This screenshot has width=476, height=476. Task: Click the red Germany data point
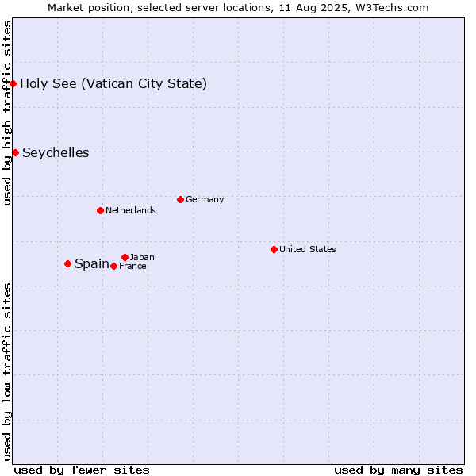coord(180,199)
